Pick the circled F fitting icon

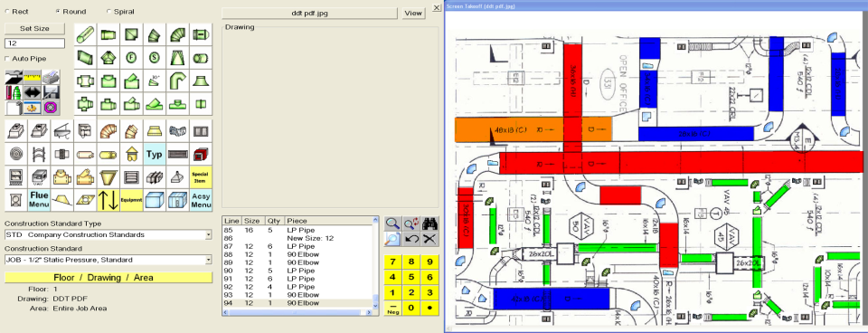click(x=131, y=57)
